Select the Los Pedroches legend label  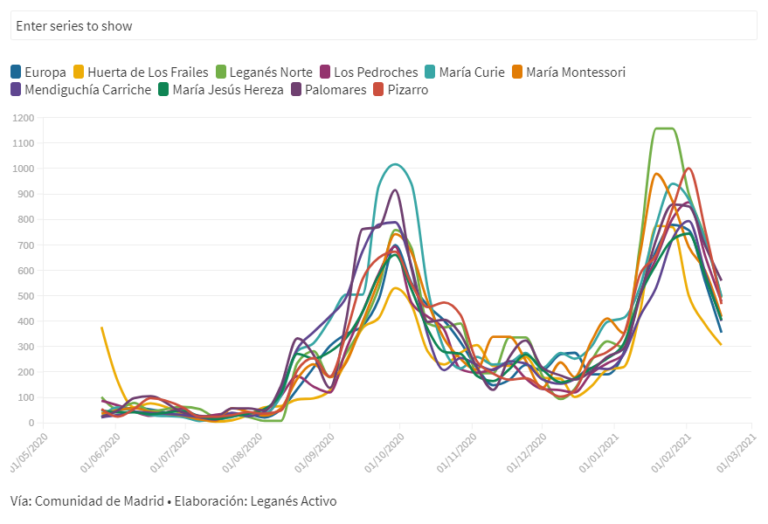point(376,72)
